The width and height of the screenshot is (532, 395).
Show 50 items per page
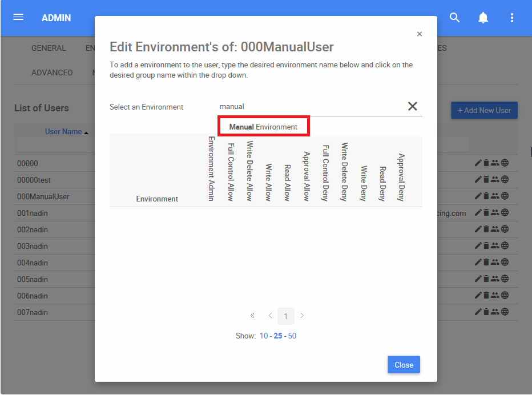click(292, 336)
